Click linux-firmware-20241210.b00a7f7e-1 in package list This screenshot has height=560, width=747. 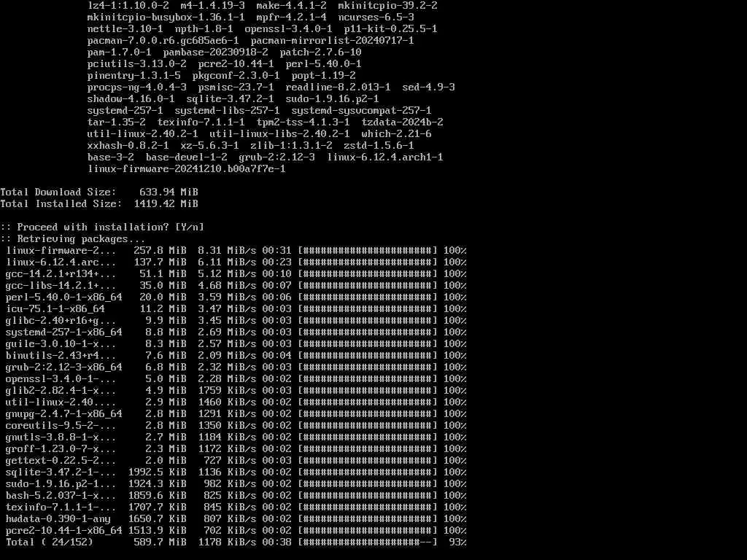click(186, 169)
